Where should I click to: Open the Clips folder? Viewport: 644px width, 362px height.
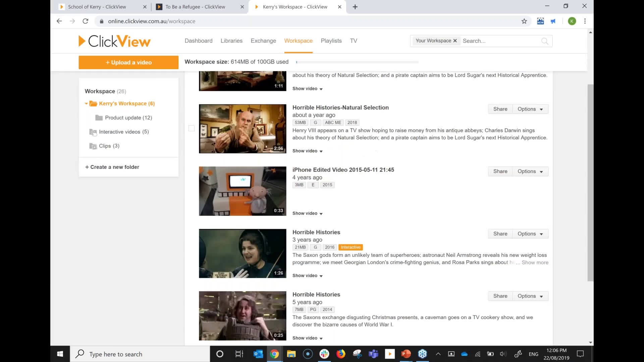[105, 146]
